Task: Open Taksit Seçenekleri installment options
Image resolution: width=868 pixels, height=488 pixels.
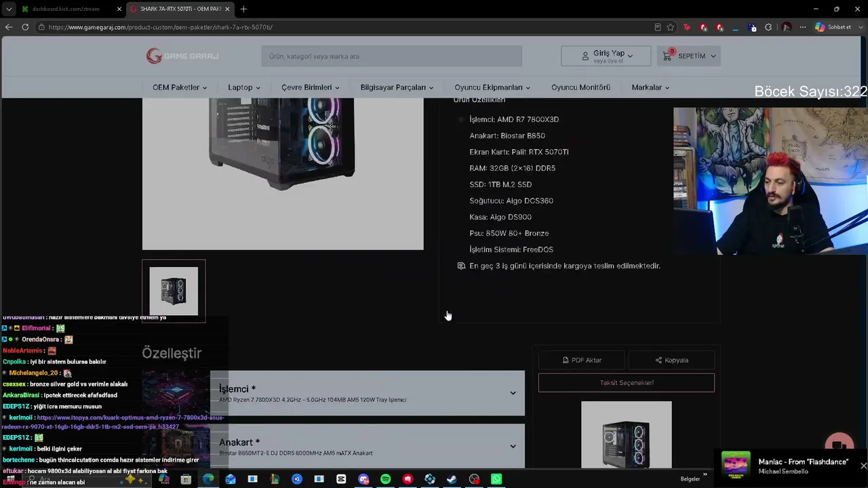Action: (627, 383)
